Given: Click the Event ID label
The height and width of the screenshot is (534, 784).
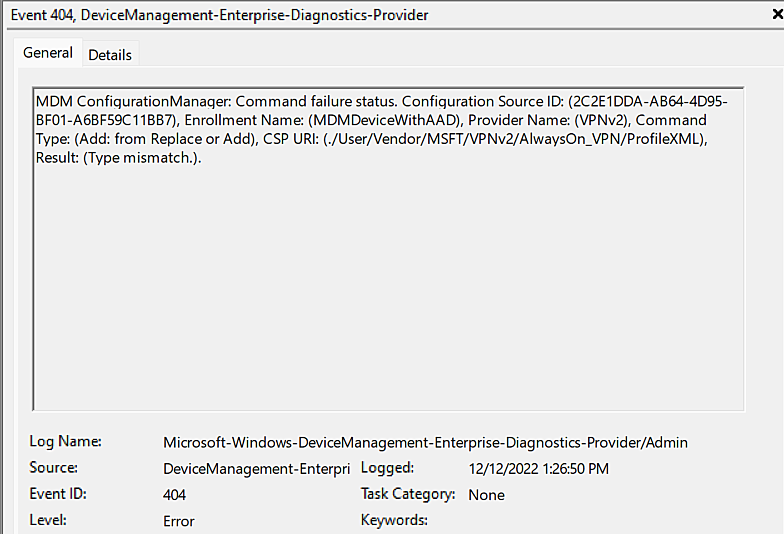Looking at the screenshot, I should [60, 494].
